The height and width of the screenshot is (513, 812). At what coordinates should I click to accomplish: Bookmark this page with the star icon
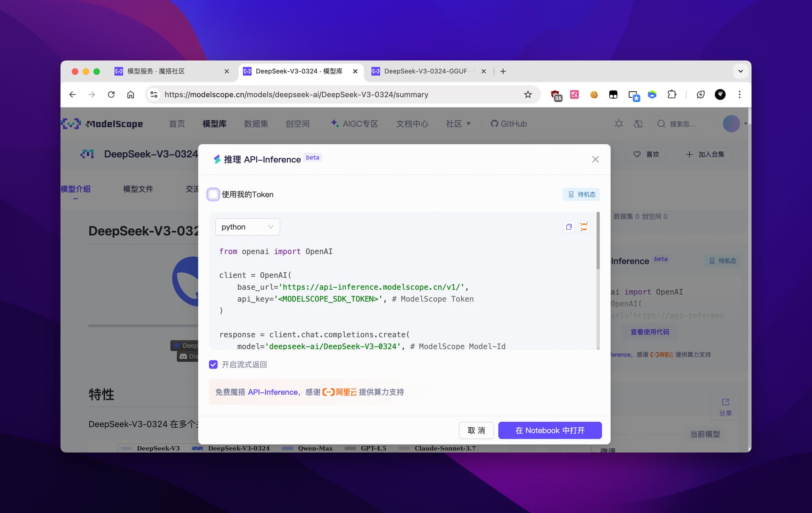click(x=528, y=95)
